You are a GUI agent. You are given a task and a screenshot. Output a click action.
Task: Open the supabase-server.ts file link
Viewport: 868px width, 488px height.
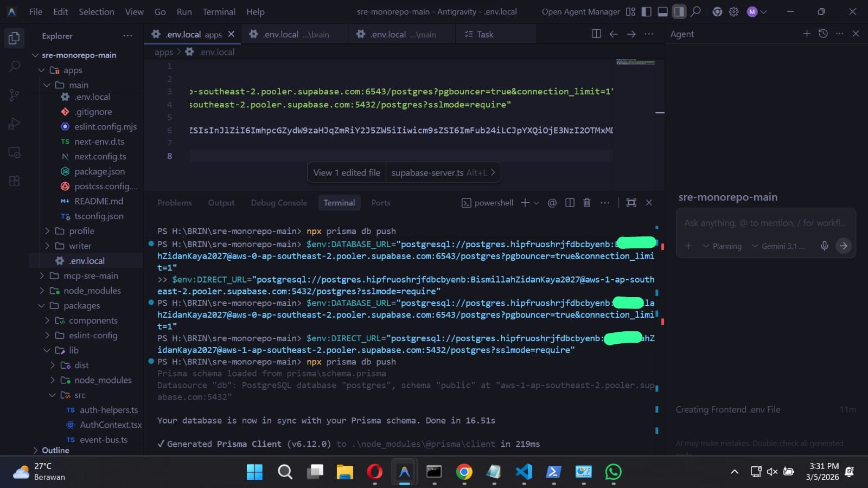click(x=443, y=172)
